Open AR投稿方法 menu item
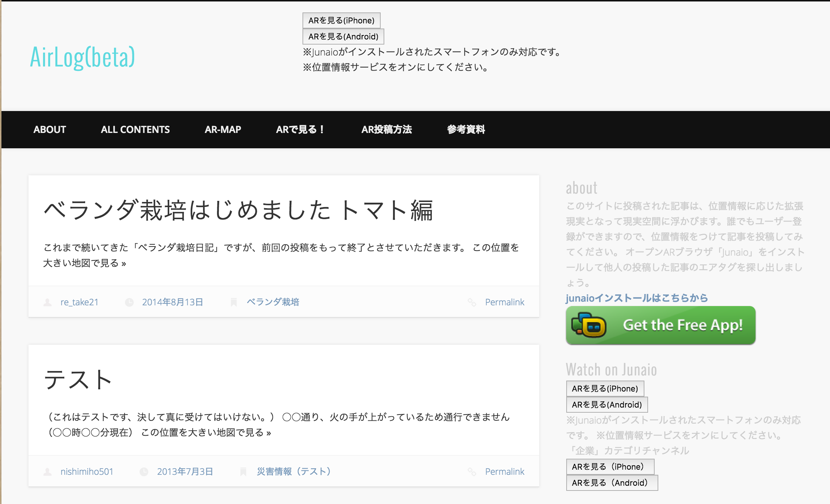Screen dimensions: 830x504 coord(387,130)
